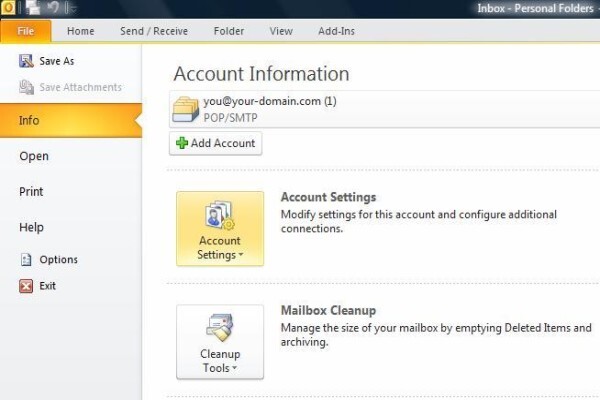Select Open in the backstage menu

pyautogui.click(x=34, y=156)
